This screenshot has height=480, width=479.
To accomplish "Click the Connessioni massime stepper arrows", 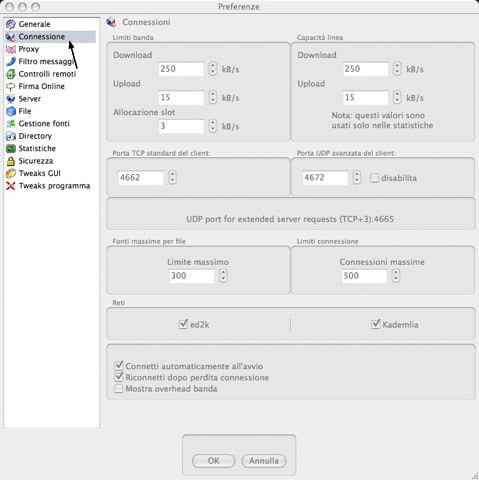I will [x=396, y=276].
